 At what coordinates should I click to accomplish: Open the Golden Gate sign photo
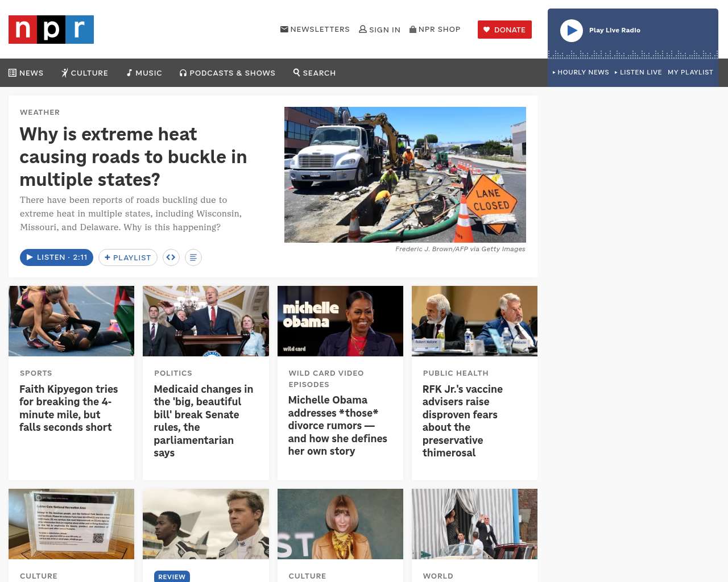pos(72,524)
